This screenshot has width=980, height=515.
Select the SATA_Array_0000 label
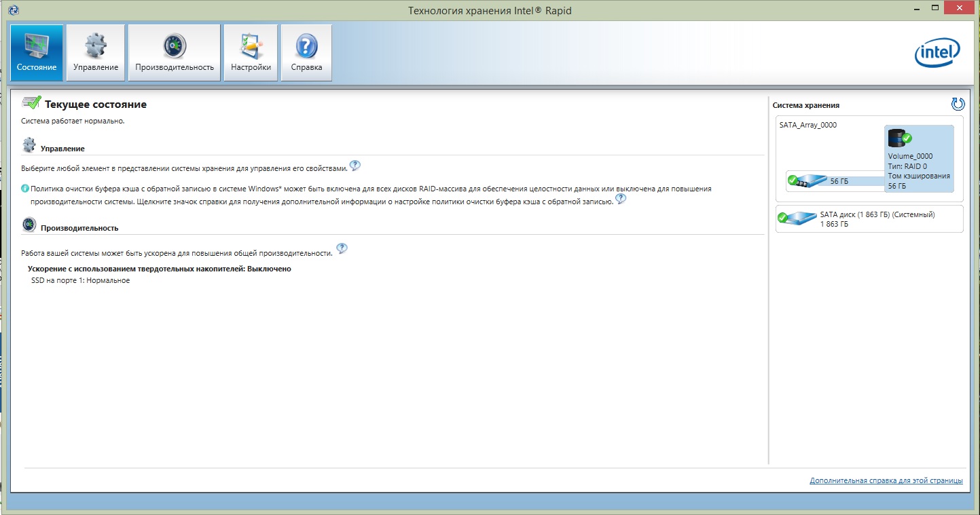(x=808, y=125)
